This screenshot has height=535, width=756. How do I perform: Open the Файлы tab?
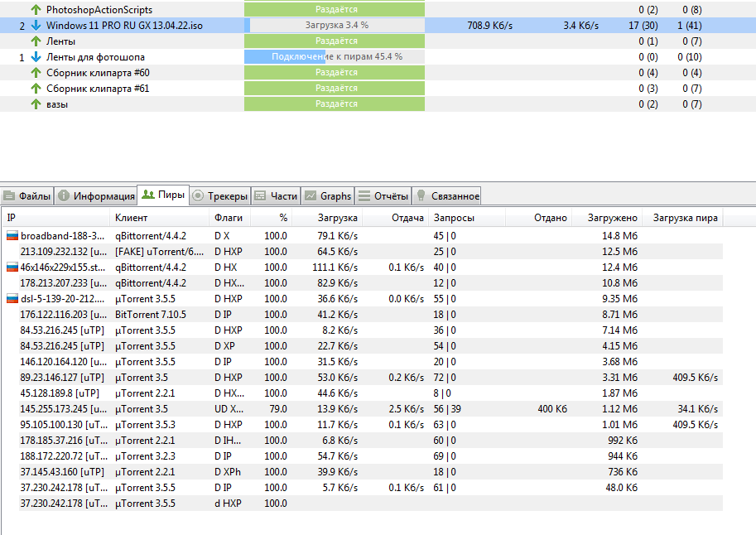(27, 196)
